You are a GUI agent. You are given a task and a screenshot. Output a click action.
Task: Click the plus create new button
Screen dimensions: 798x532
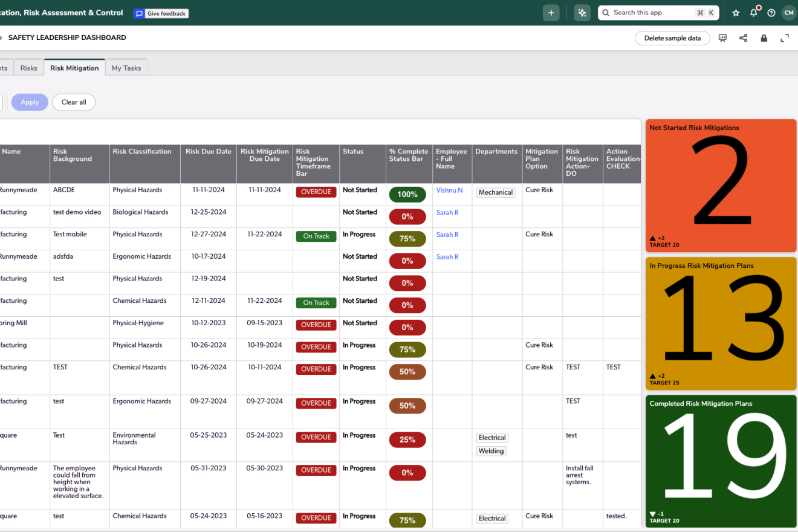[551, 13]
